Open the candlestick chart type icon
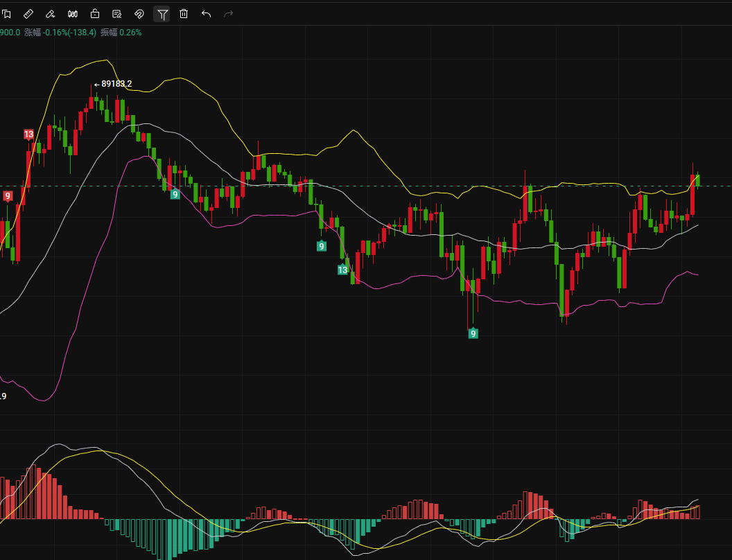 click(x=73, y=14)
